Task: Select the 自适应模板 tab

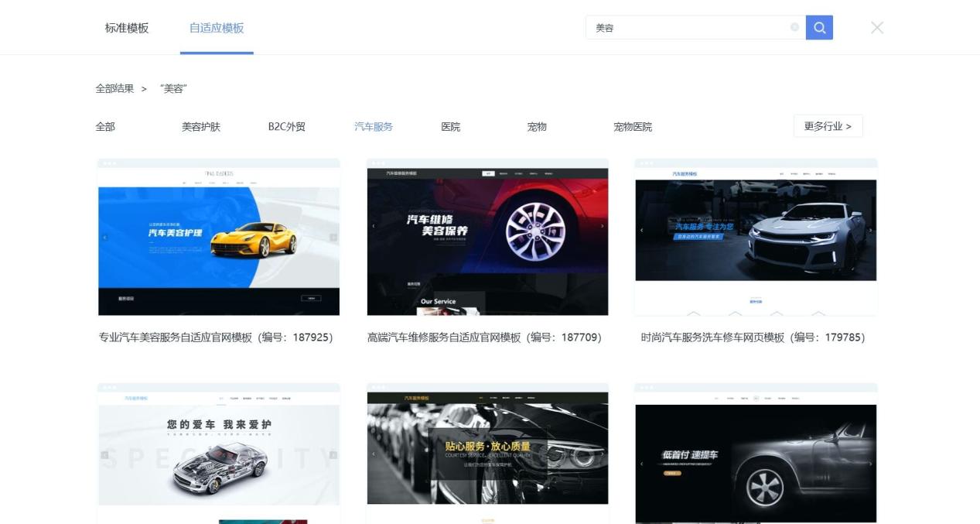Action: coord(217,28)
